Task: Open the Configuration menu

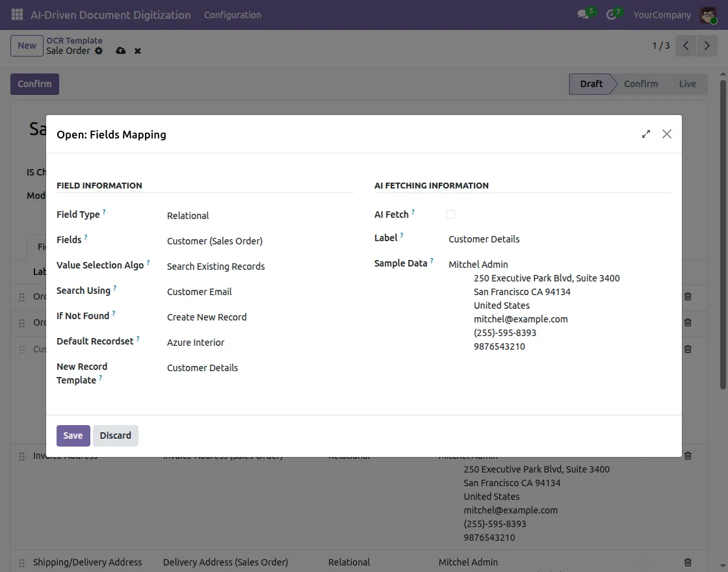Action: pos(233,15)
